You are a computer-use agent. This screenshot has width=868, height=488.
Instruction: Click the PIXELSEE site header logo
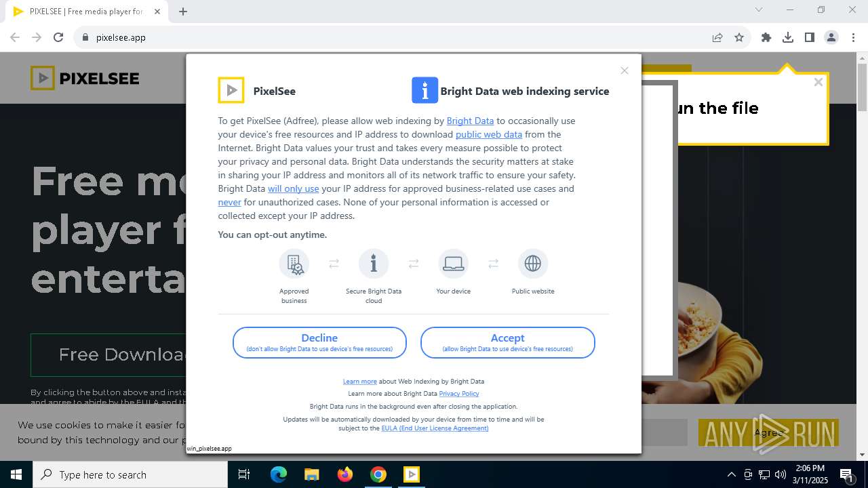(85, 78)
